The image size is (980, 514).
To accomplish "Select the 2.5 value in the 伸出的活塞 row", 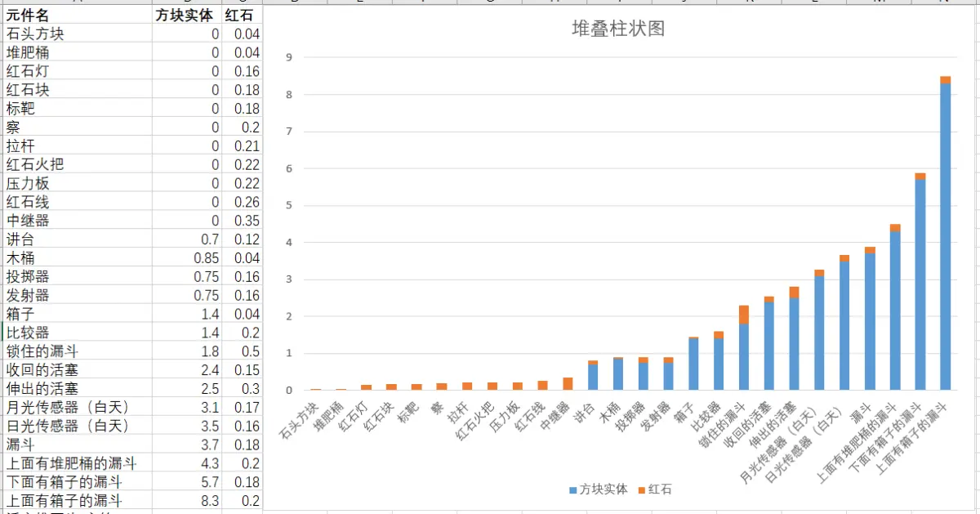I will [x=187, y=389].
